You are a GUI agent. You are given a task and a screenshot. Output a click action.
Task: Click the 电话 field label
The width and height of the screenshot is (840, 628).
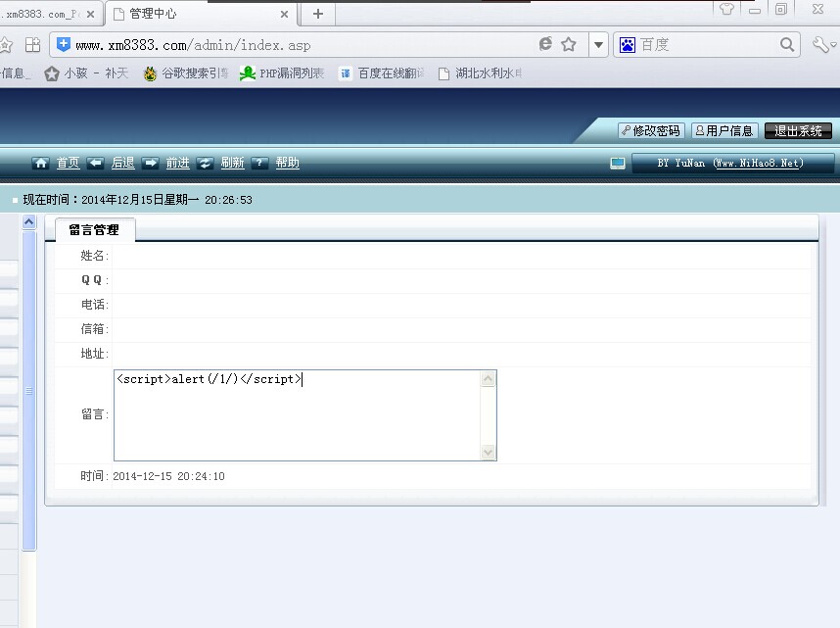94,305
